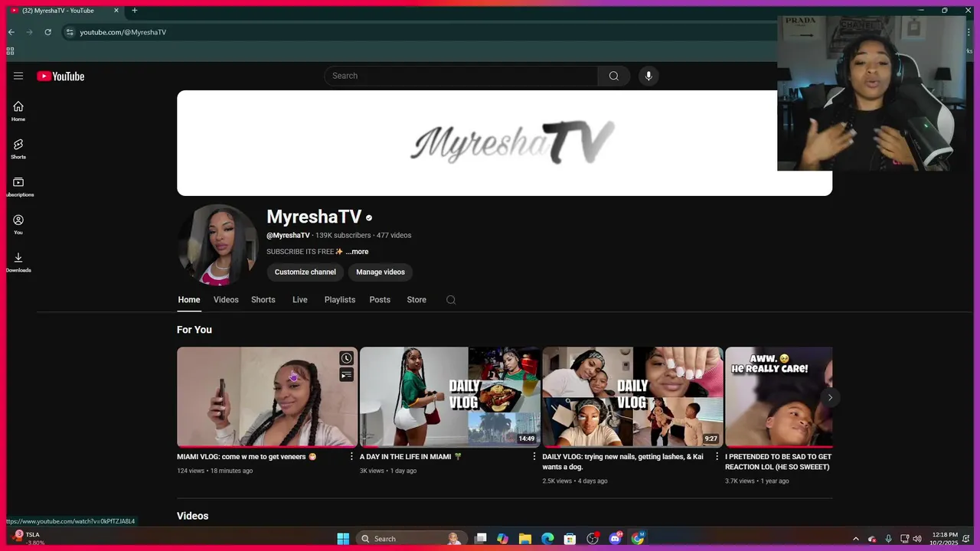Viewport: 980px width, 551px height.
Task: Open Task View on the taskbar
Action: point(480,539)
